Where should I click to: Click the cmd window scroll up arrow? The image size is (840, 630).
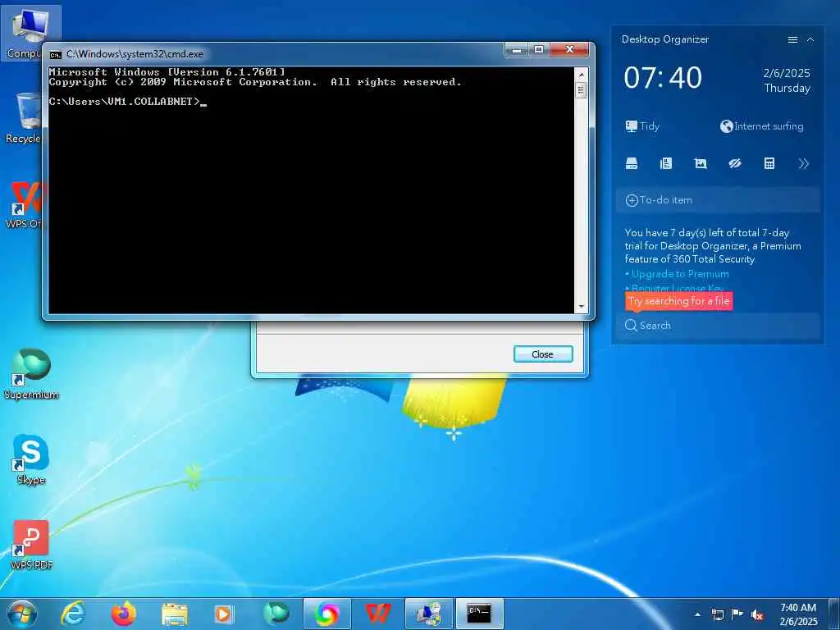coord(582,75)
